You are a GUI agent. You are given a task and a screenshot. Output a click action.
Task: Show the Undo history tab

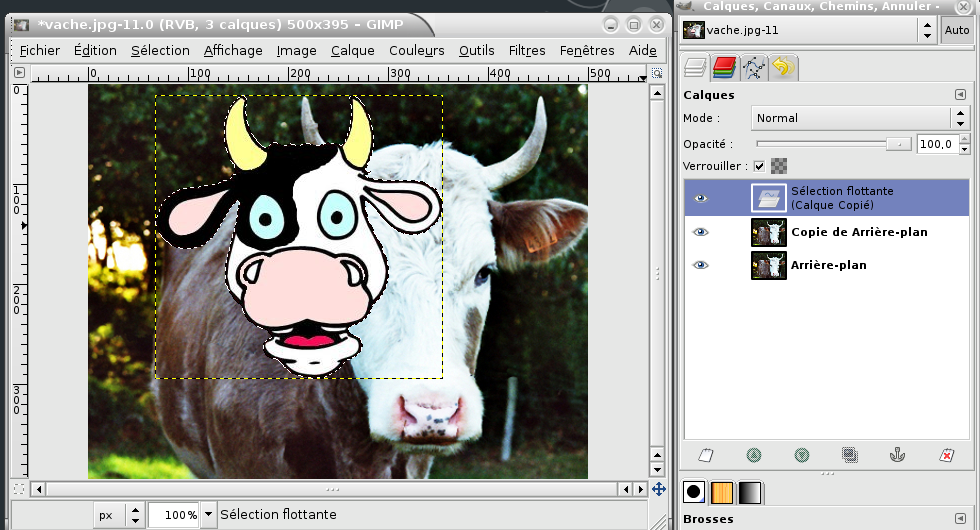click(x=783, y=68)
